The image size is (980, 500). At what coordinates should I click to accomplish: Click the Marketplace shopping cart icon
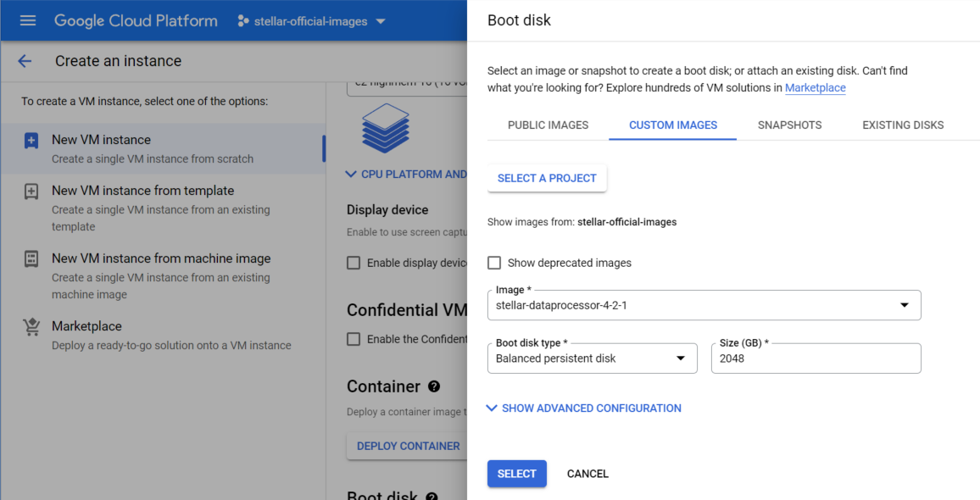(31, 327)
